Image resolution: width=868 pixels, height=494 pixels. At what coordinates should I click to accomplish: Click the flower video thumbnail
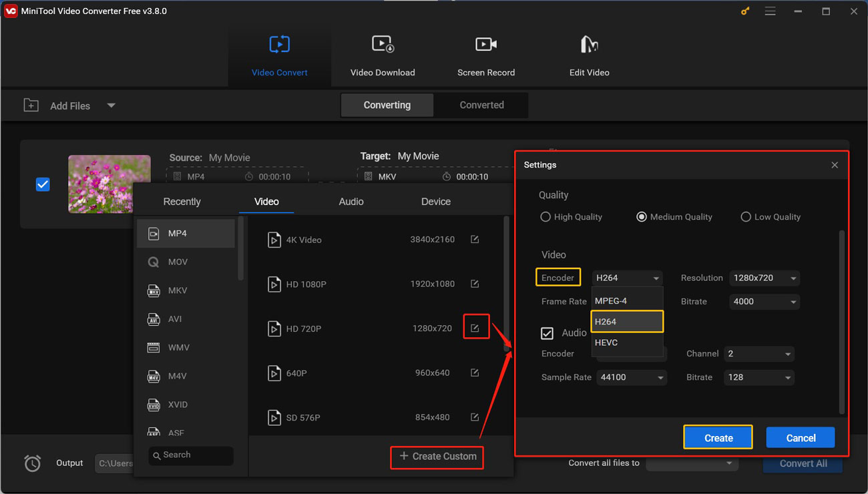110,184
